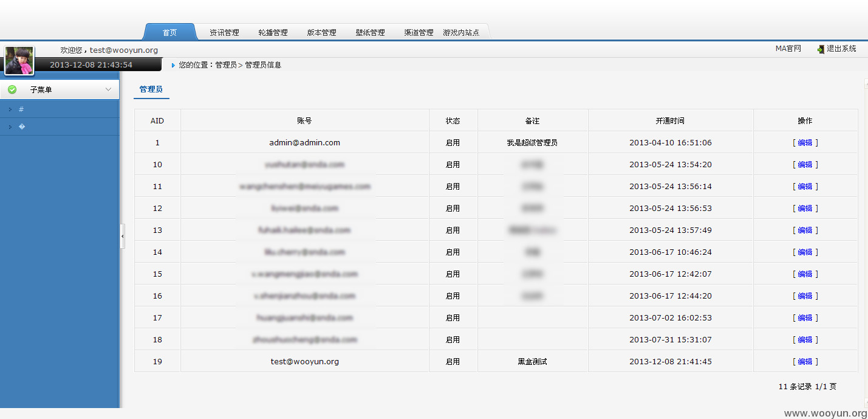
Task: Click the 2013-07-31 15:31:07 time cell
Action: (671, 340)
